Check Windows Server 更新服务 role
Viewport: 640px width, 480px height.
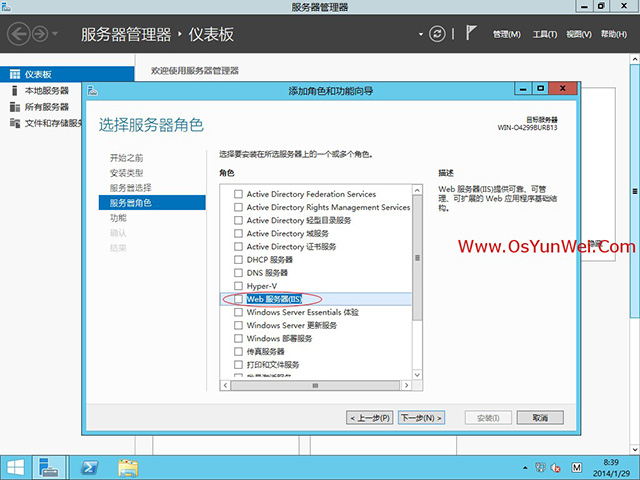tap(238, 325)
